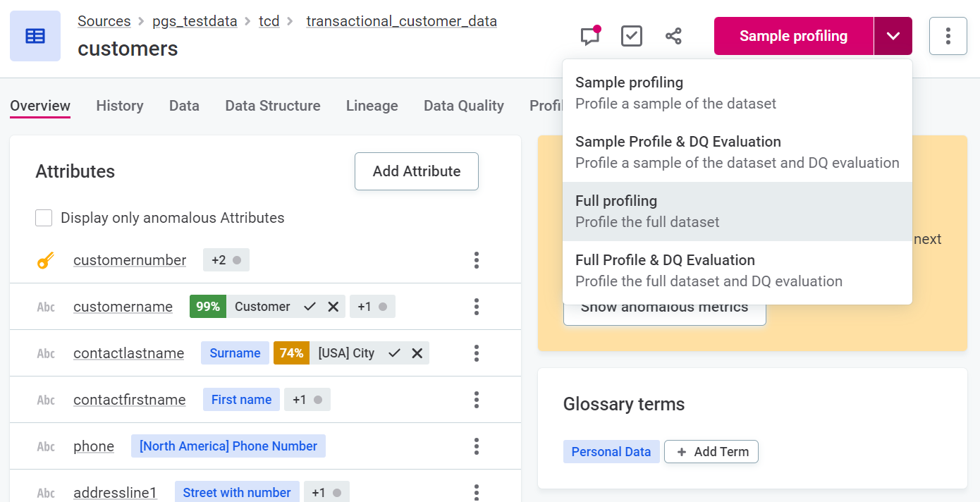Accept the [USA] City suggestion checkmark

point(394,353)
